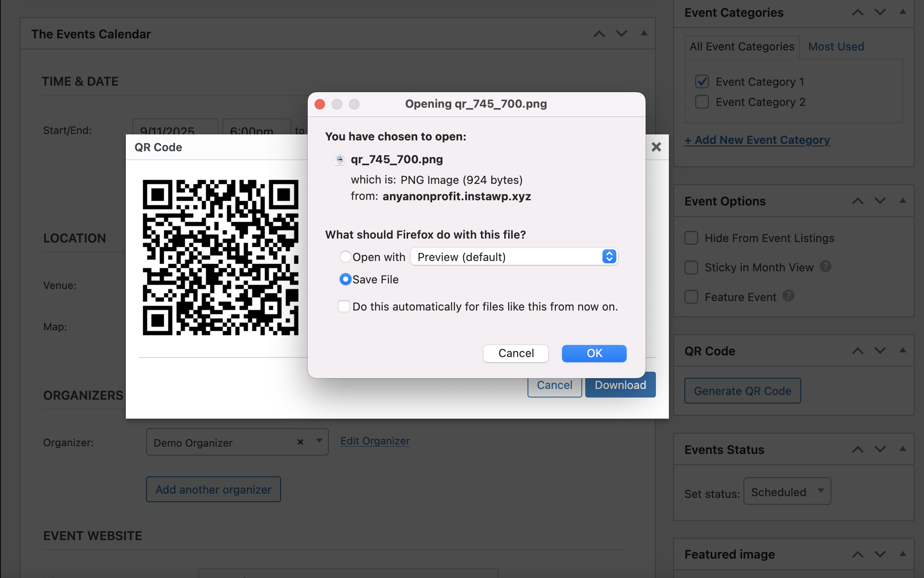Viewport: 924px width, 578px height.
Task: Collapse The Events Calendar panel
Action: (x=644, y=34)
